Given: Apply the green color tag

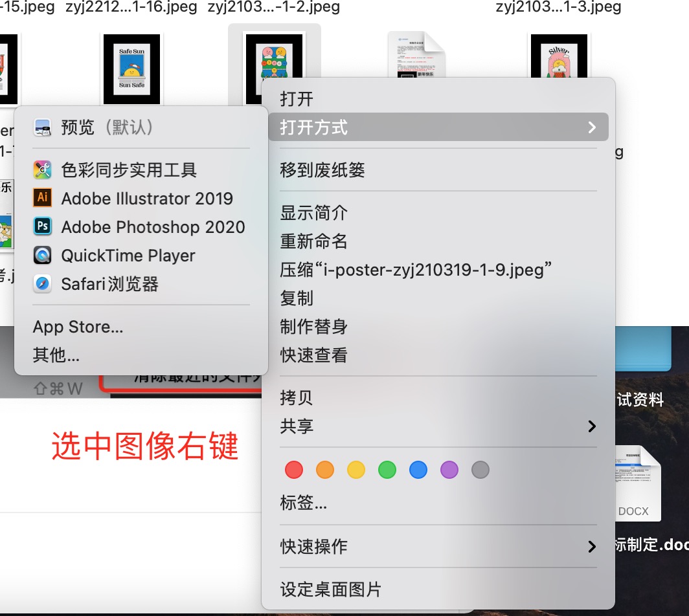Looking at the screenshot, I should (387, 470).
